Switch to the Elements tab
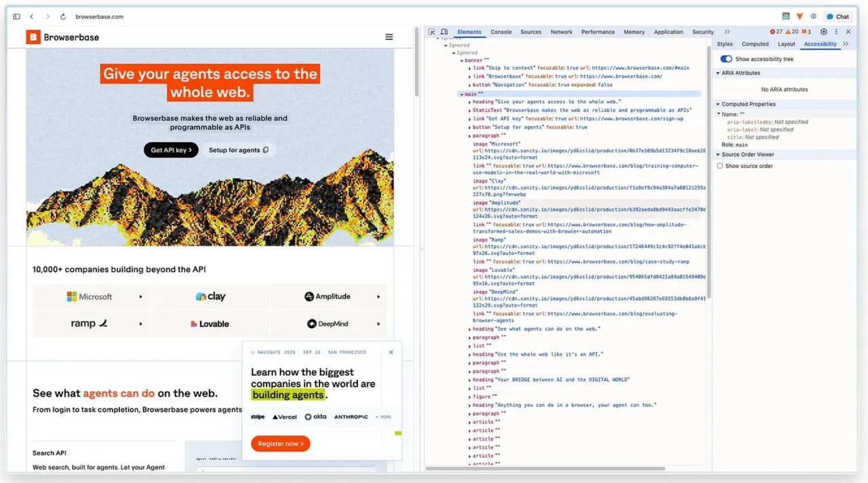 469,32
